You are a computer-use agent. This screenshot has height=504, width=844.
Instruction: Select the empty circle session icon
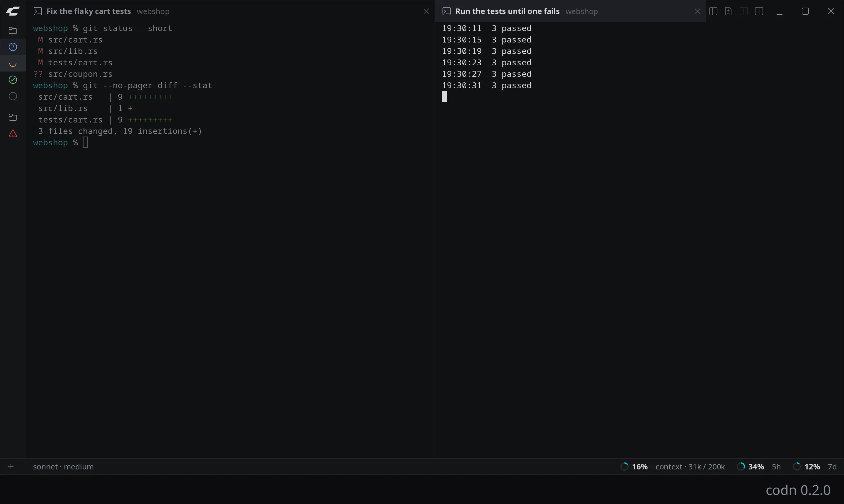click(13, 96)
